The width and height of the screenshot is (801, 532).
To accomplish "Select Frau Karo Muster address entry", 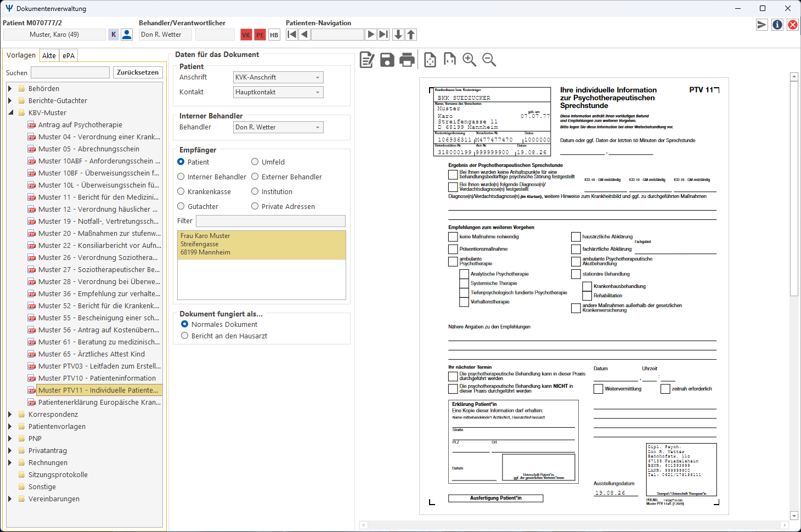I will pos(262,245).
